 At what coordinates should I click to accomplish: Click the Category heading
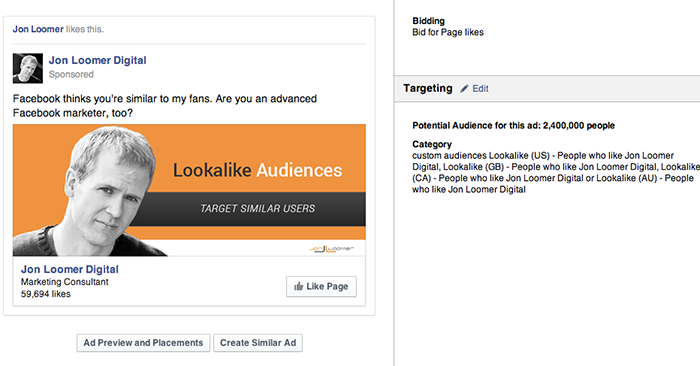(432, 144)
